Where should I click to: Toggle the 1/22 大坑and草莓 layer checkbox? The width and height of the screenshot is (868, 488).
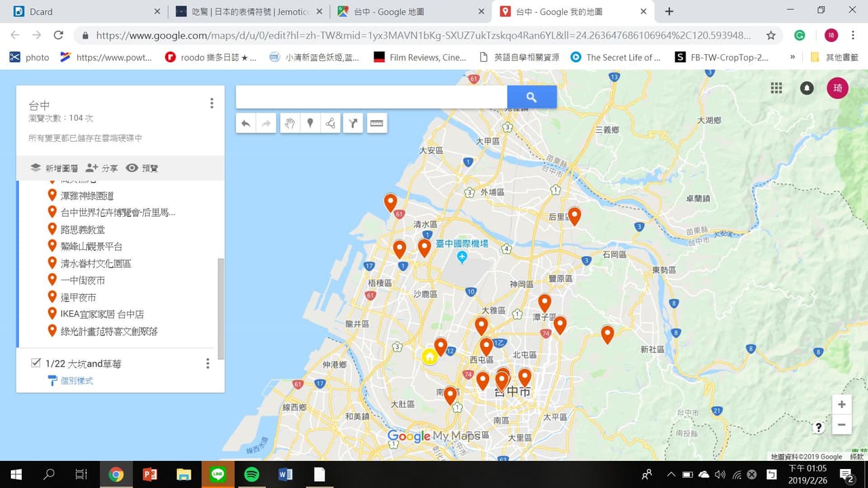point(36,363)
